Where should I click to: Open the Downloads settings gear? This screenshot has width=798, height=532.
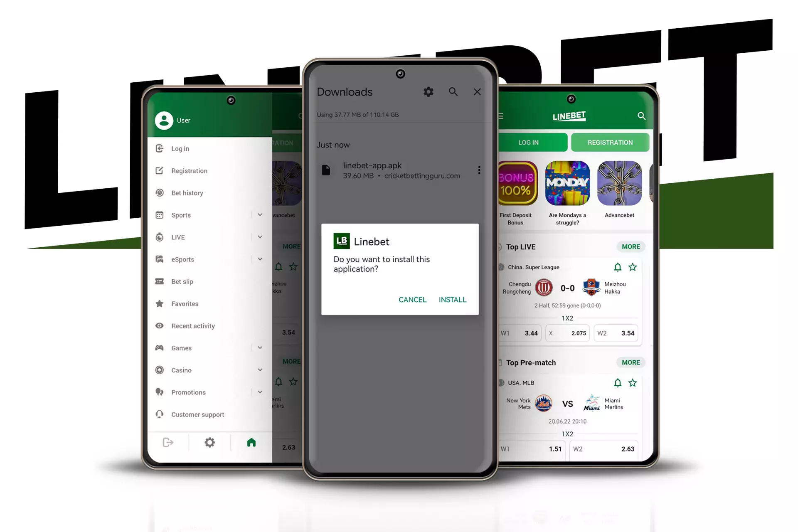point(429,91)
